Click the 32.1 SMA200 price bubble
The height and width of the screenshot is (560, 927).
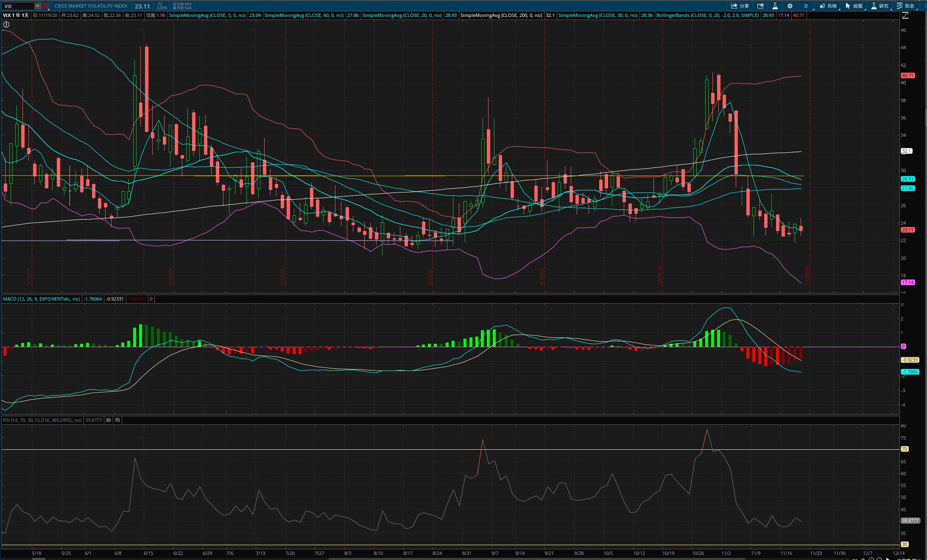point(906,151)
